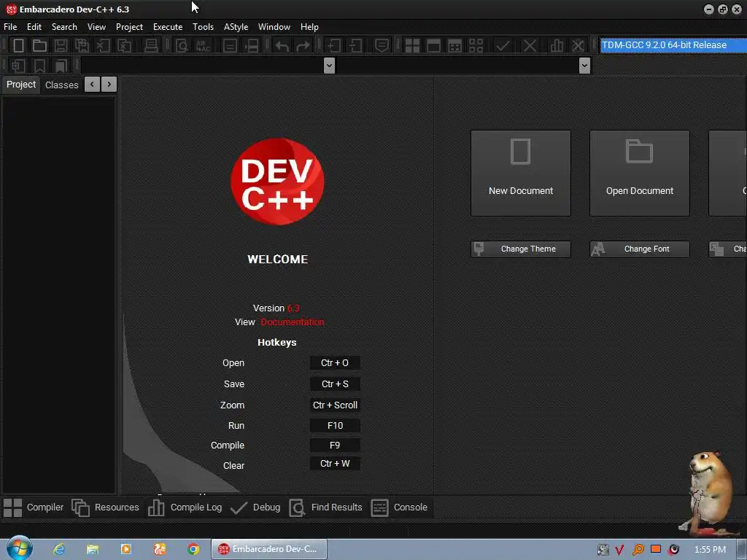Click the Run window toolbar icon
The width and height of the screenshot is (747, 560).
[x=433, y=46]
